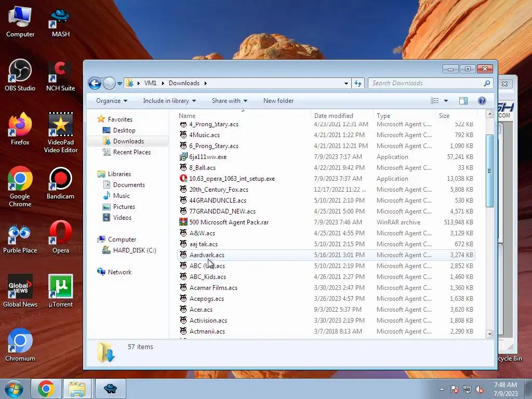
Task: Select Windows Explorer taskbar button
Action: click(x=77, y=389)
